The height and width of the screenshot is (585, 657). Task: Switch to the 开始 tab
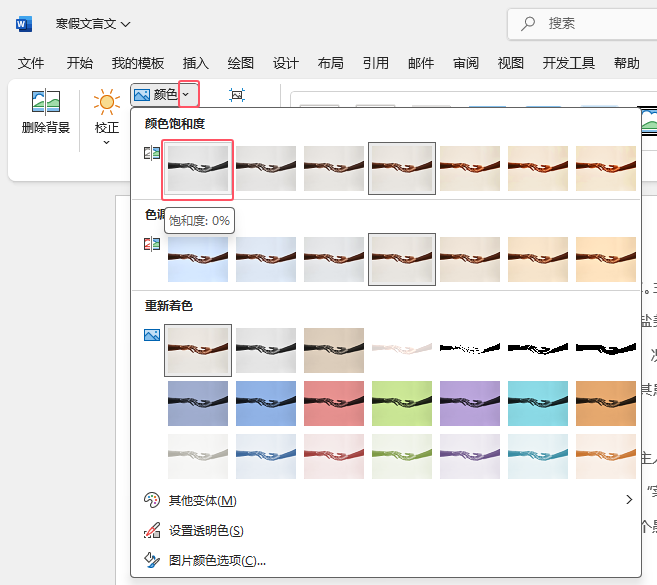click(x=80, y=63)
